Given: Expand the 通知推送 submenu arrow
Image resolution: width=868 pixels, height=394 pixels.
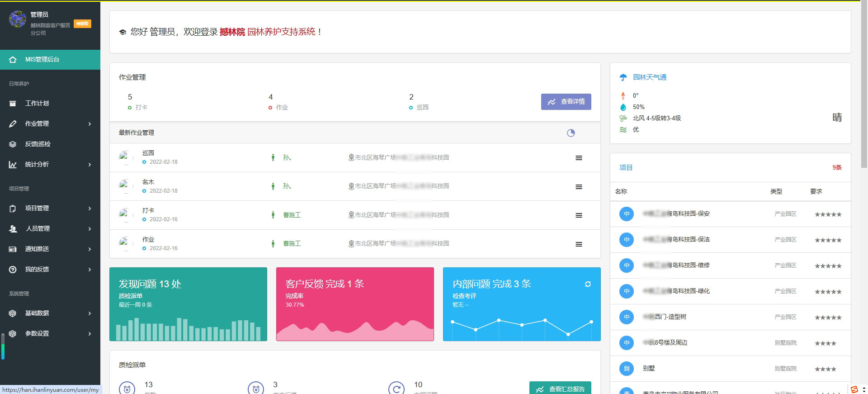Looking at the screenshot, I should click(x=90, y=249).
